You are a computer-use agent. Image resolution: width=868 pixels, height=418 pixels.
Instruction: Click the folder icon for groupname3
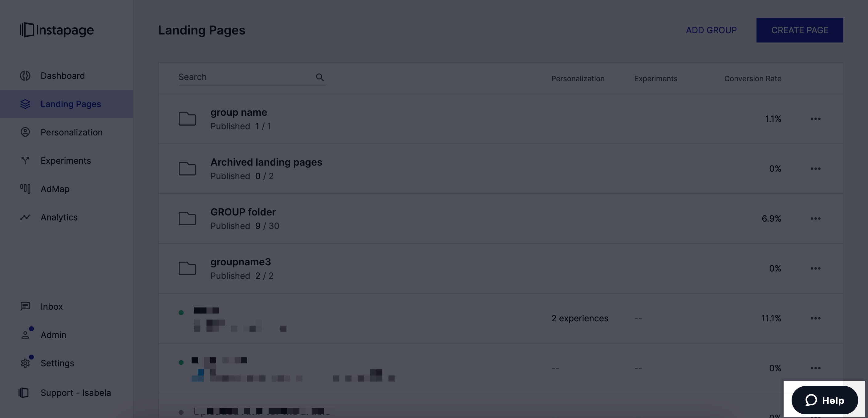point(187,268)
